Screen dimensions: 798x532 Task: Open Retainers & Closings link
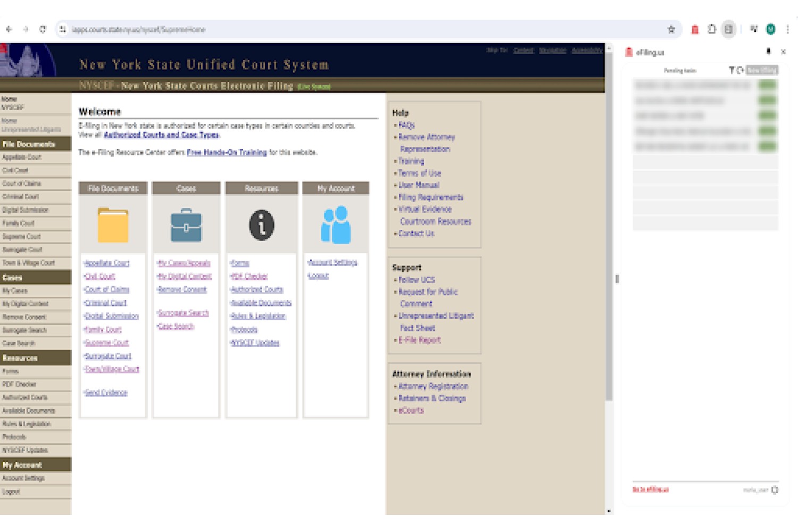[432, 398]
